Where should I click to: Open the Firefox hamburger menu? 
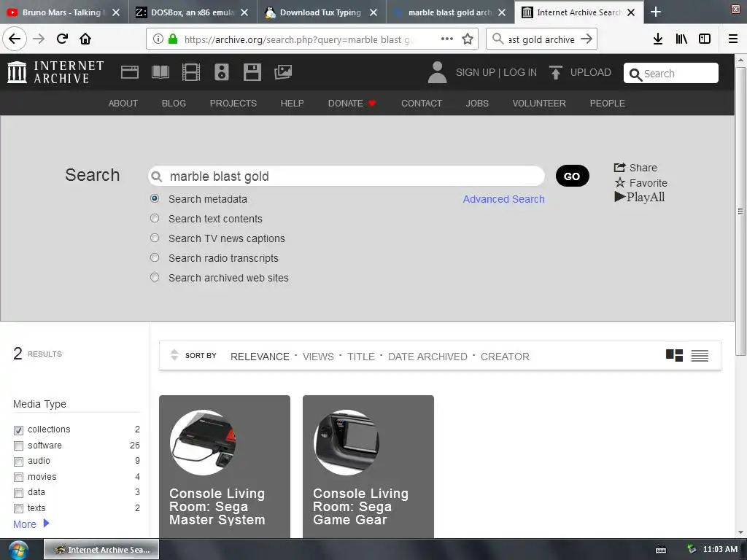click(x=733, y=39)
